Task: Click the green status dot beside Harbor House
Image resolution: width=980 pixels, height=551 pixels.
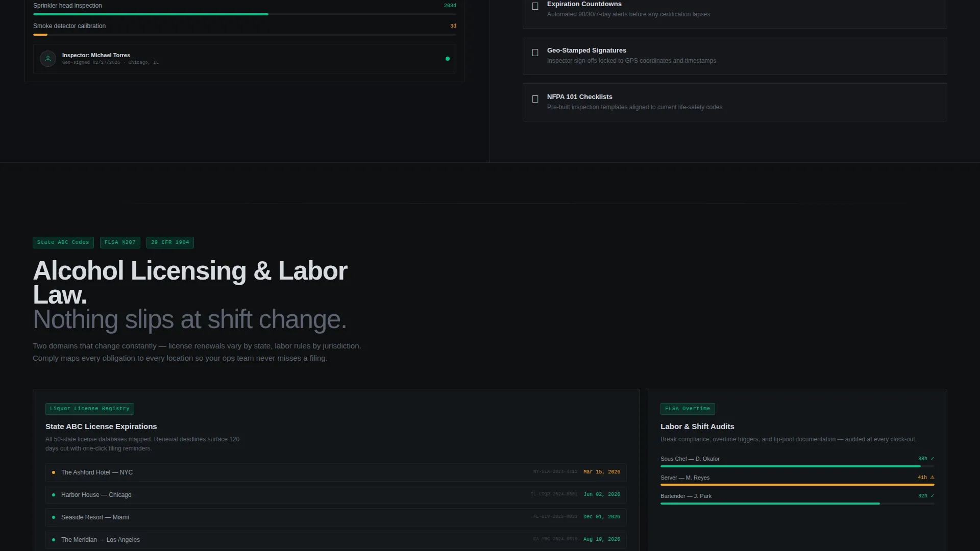Action: pyautogui.click(x=54, y=495)
